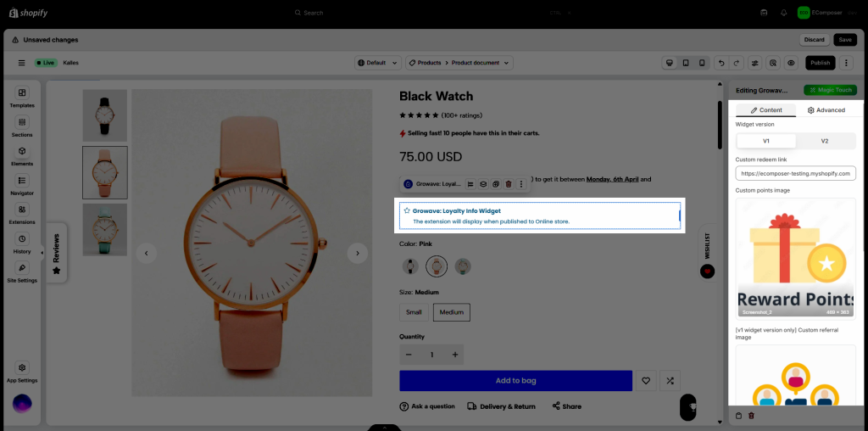Image resolution: width=868 pixels, height=431 pixels.
Task: Click the preview eye icon
Action: [x=791, y=63]
